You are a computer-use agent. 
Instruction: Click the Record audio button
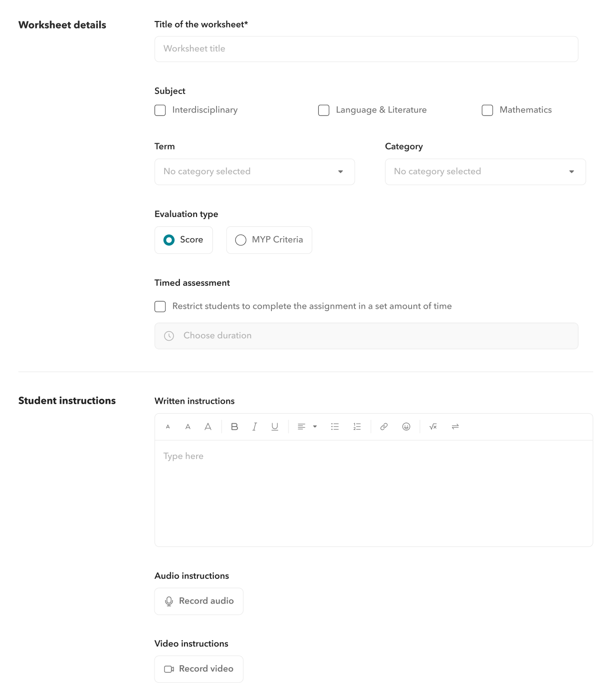[x=199, y=601]
